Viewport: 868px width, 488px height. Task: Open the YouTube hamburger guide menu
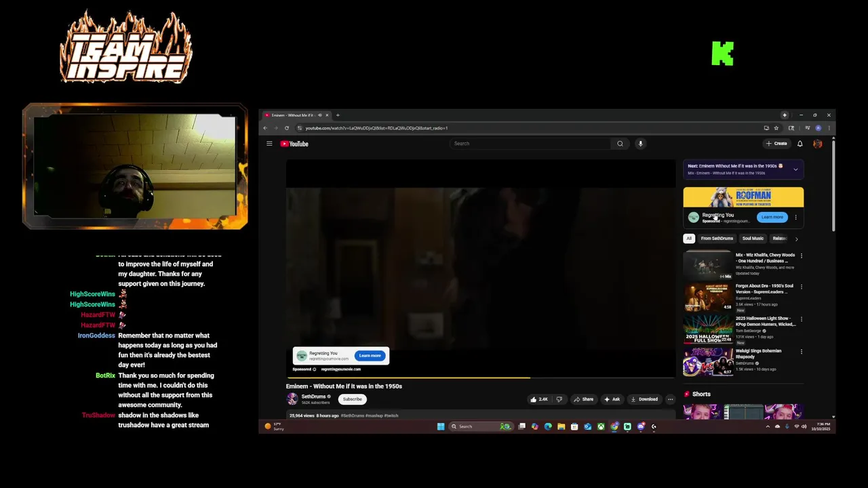click(x=269, y=144)
